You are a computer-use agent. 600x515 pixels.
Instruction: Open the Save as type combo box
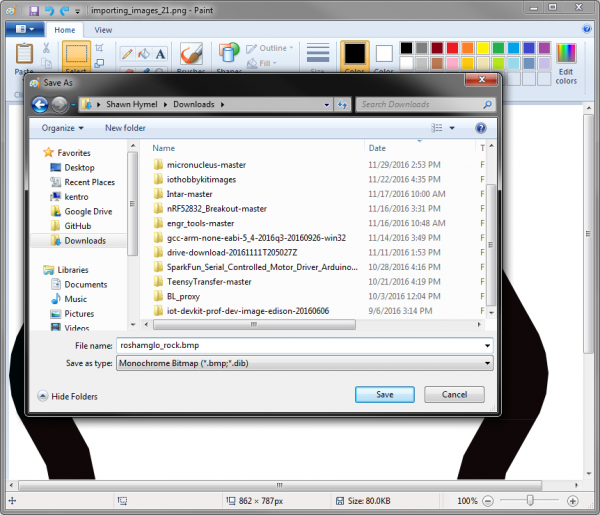tap(305, 363)
